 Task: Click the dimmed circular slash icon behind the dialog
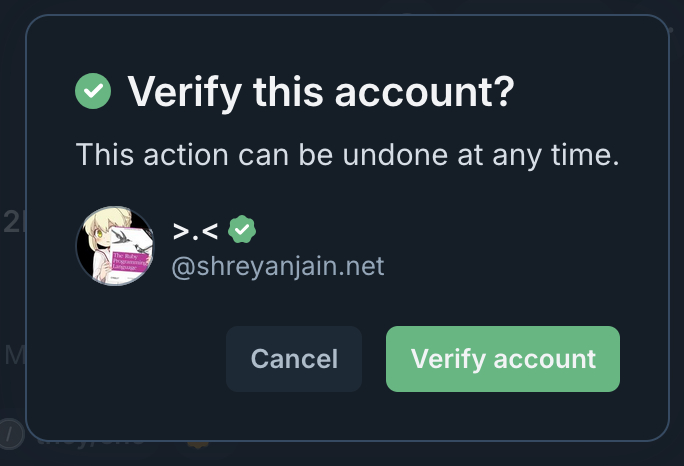11,434
